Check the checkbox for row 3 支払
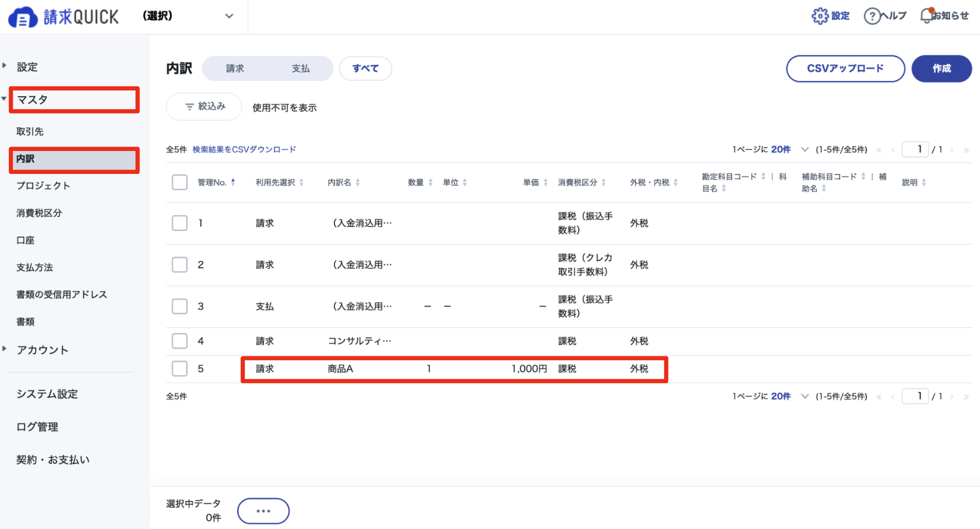This screenshot has height=529, width=980. 180,306
